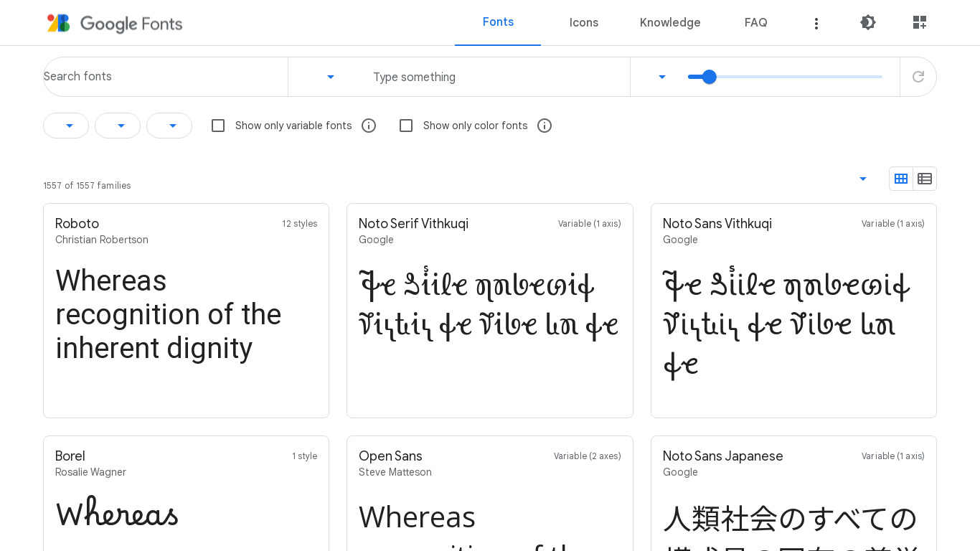Open the preview text type dropdown beside Search fonts
The image size is (980, 551).
pos(331,77)
